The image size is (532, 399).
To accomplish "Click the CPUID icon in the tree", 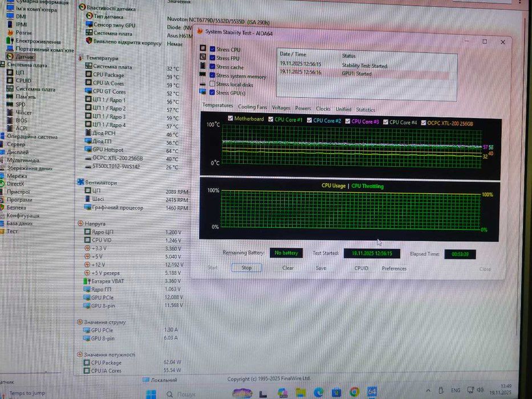I will pyautogui.click(x=10, y=80).
